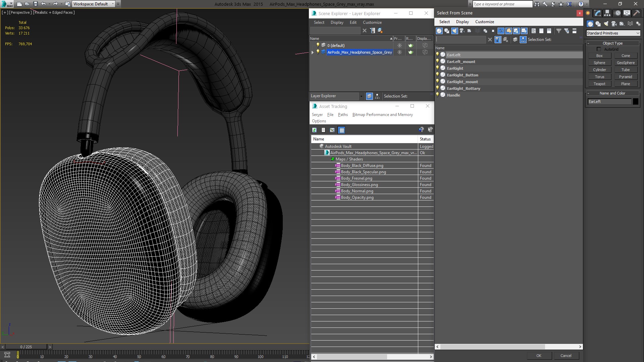The image size is (644, 362).
Task: Click the search keyword input field
Action: pyautogui.click(x=502, y=4)
